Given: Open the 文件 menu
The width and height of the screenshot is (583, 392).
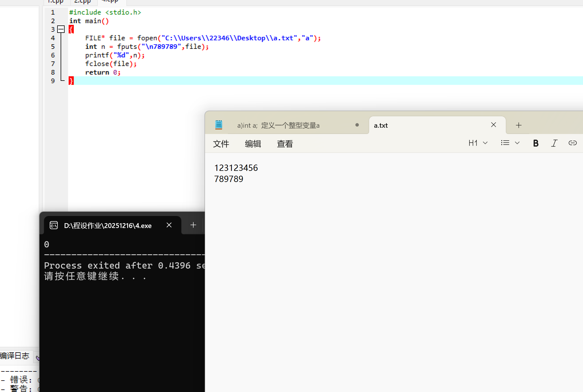Looking at the screenshot, I should click(x=221, y=144).
